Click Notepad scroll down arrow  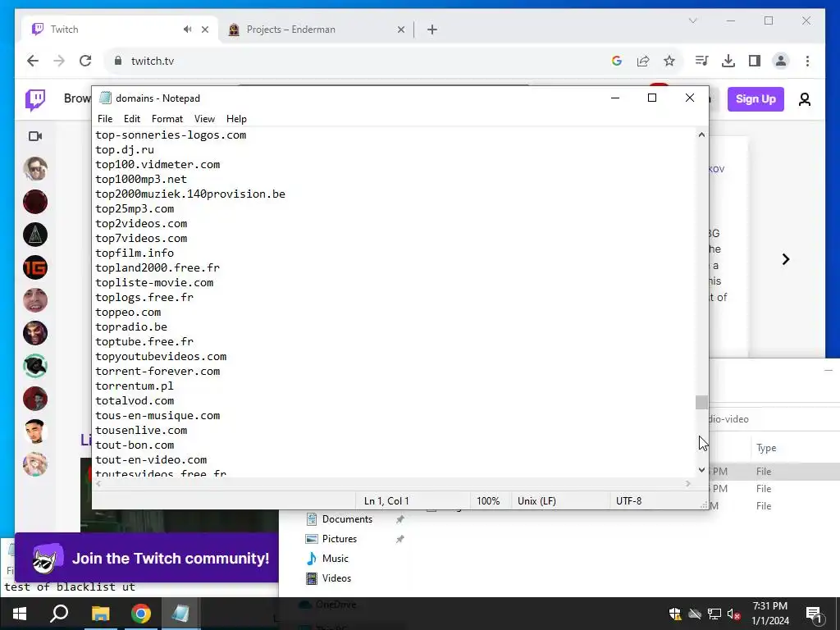(x=701, y=470)
